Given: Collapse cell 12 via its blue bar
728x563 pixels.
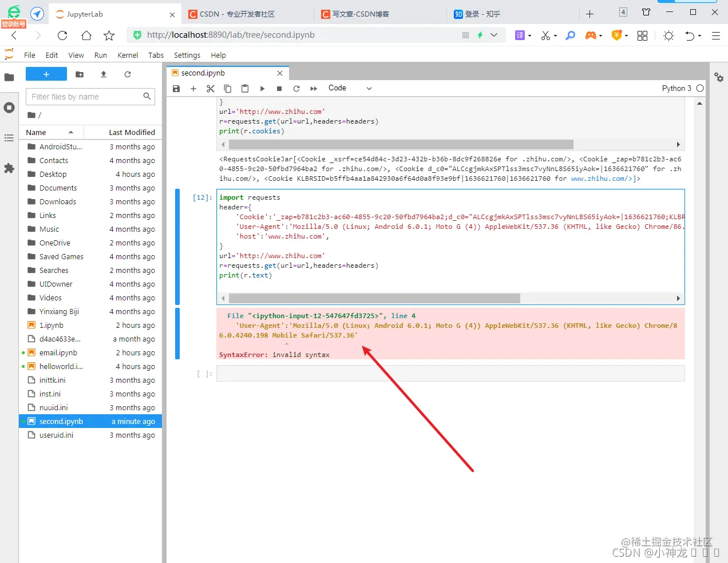Looking at the screenshot, I should [x=177, y=247].
